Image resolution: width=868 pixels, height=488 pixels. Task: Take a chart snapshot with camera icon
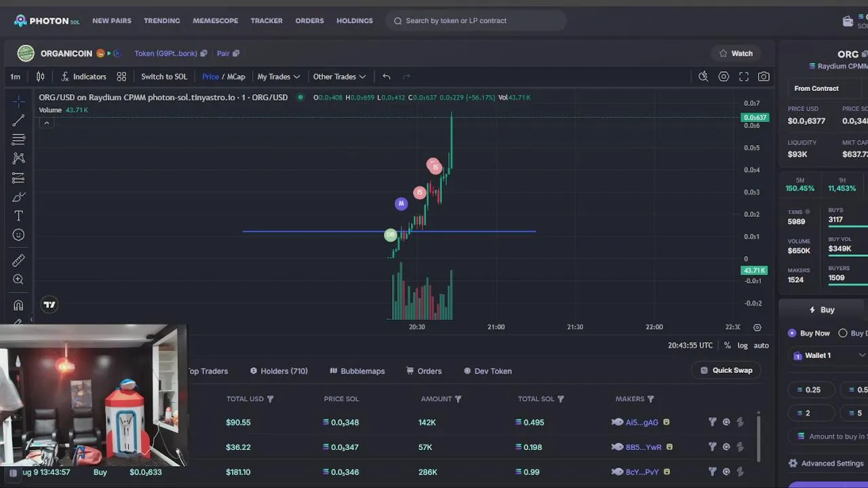point(764,77)
